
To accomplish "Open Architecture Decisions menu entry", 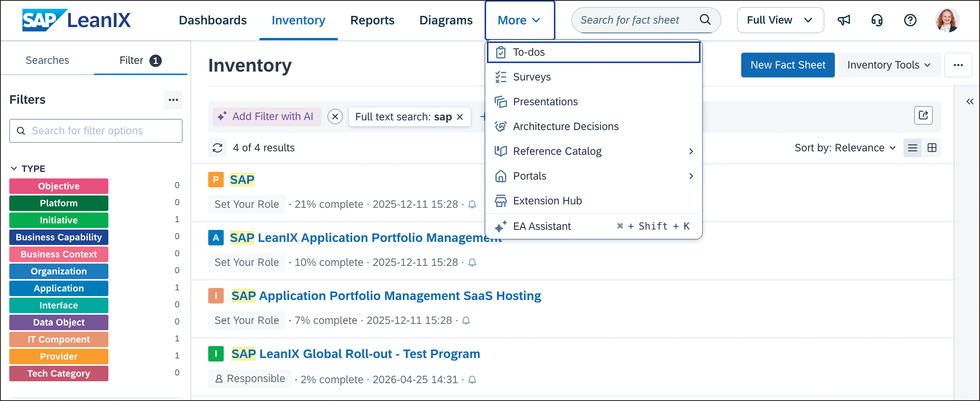I will pyautogui.click(x=594, y=127).
